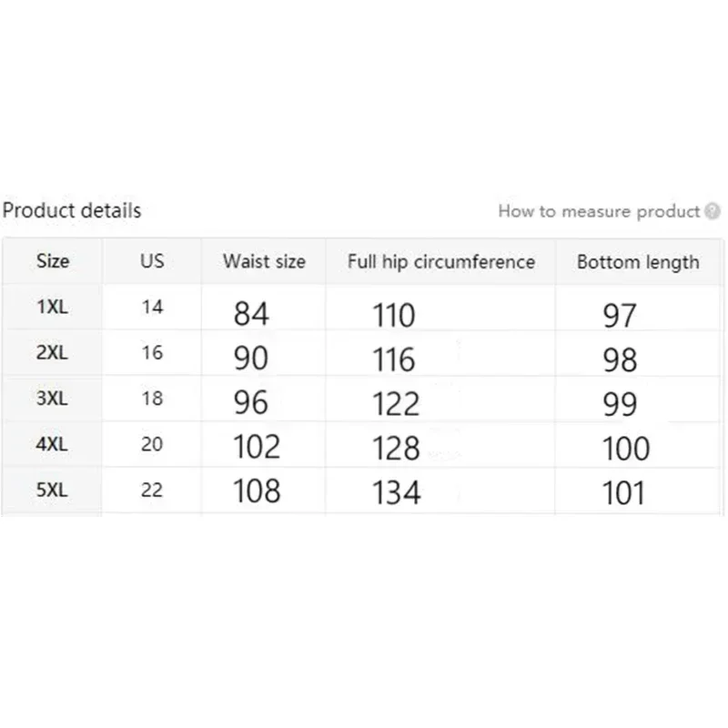Click US size 22 cell

tap(152, 490)
